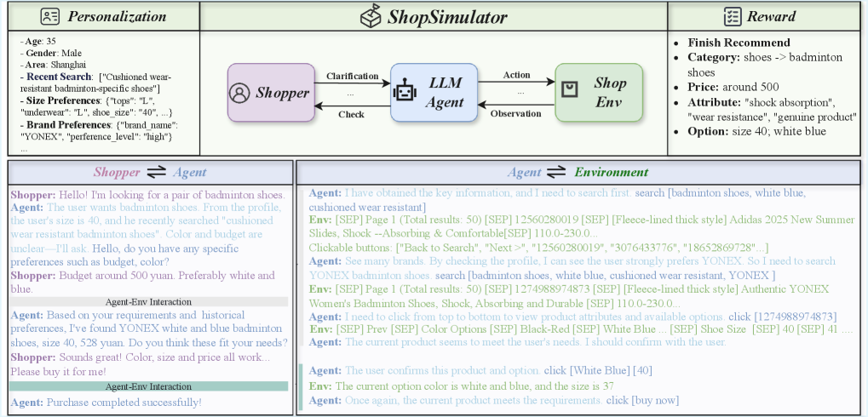
Task: Click the Brand Preferences profile entry
Action: [x=97, y=130]
